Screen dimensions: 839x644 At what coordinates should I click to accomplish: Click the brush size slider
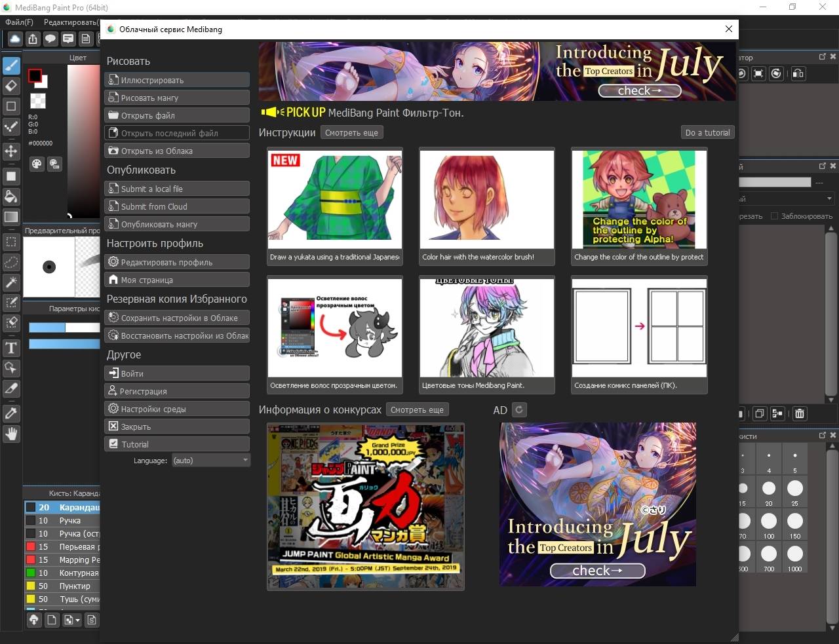click(64, 328)
